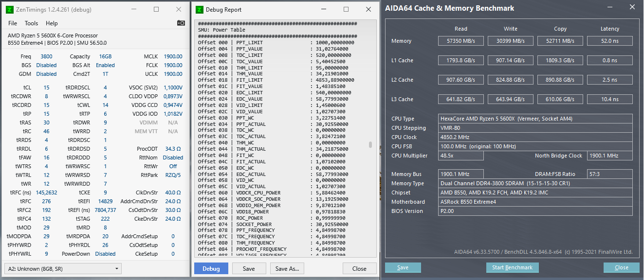The image size is (644, 280).
Task: Click the Close button in AIDA64 window
Action: pyautogui.click(x=622, y=267)
